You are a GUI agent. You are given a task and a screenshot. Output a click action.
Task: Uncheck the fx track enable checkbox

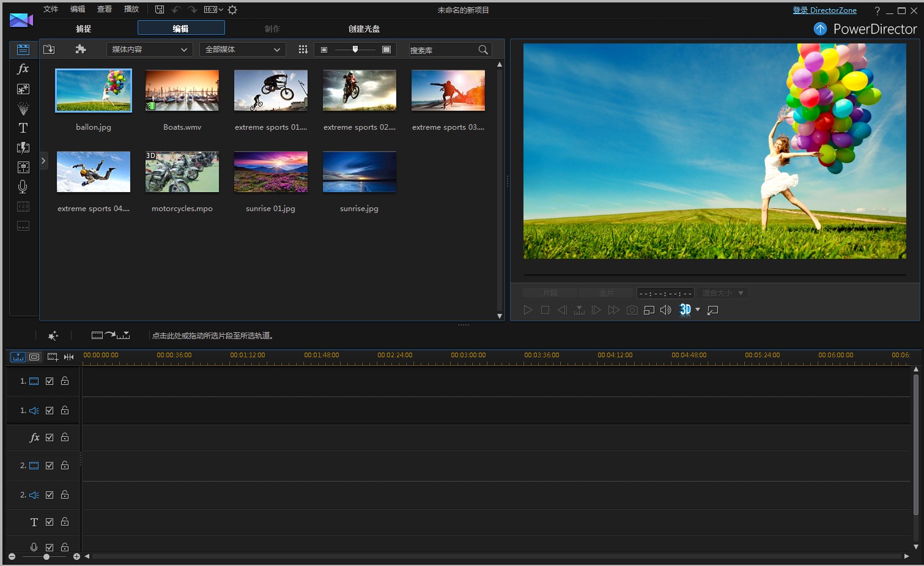(50, 438)
